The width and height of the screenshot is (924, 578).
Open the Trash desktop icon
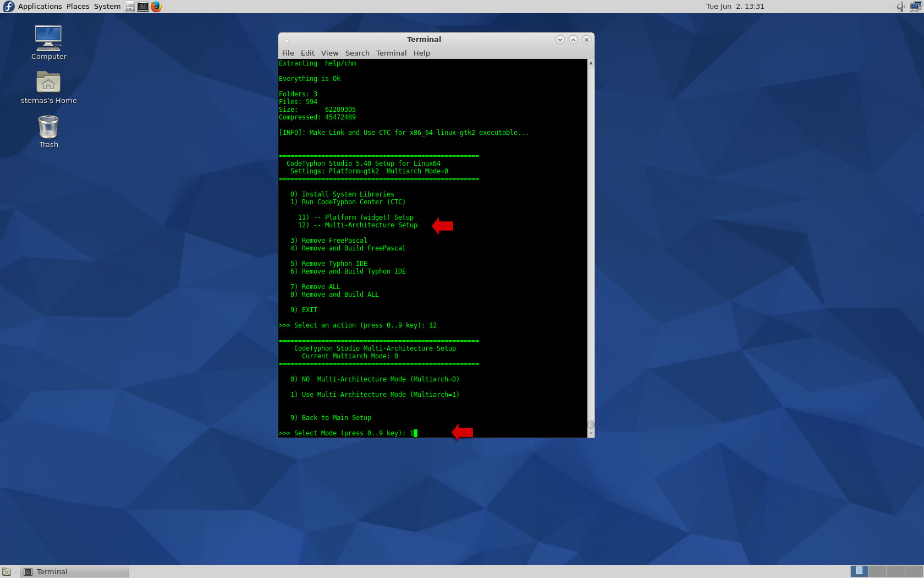coord(48,132)
